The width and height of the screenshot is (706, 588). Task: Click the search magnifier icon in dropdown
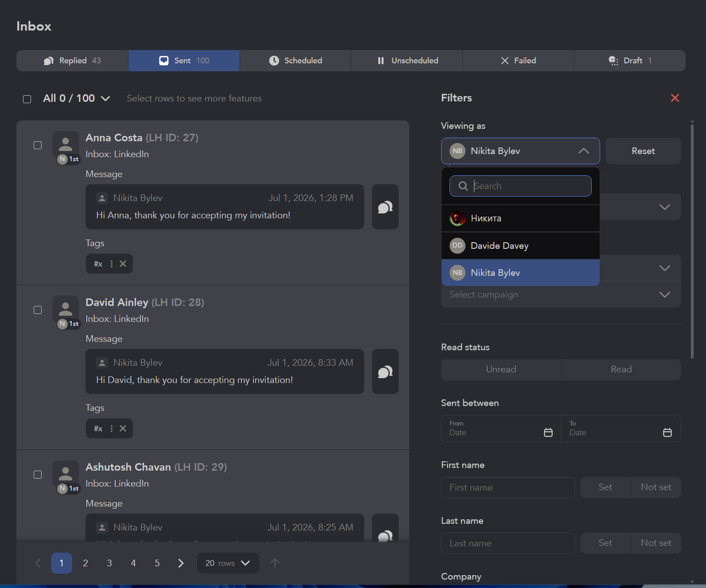463,186
